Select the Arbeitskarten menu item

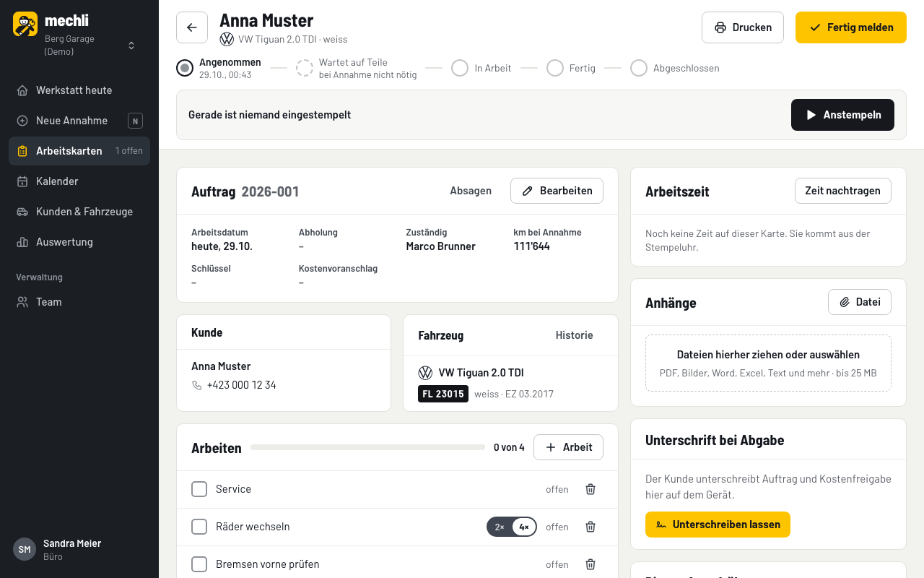79,151
